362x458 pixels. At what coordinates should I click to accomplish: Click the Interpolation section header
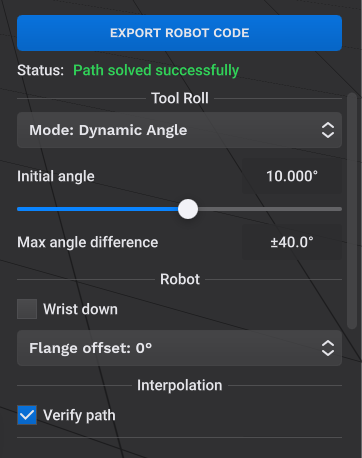tap(180, 385)
